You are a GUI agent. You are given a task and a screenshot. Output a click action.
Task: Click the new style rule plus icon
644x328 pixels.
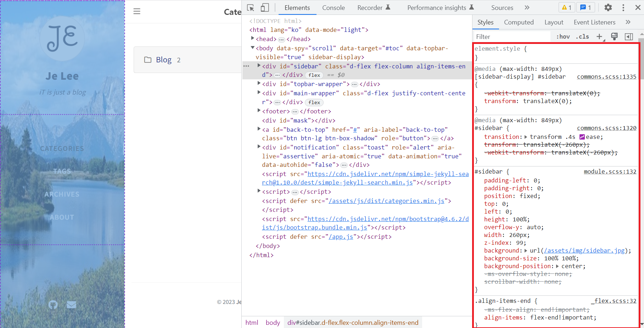coord(599,36)
